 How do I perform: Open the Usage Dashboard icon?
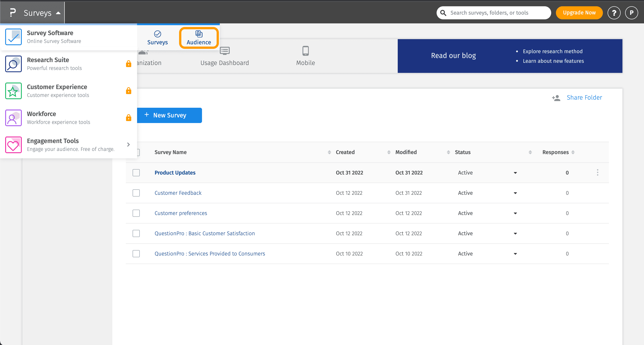(224, 51)
